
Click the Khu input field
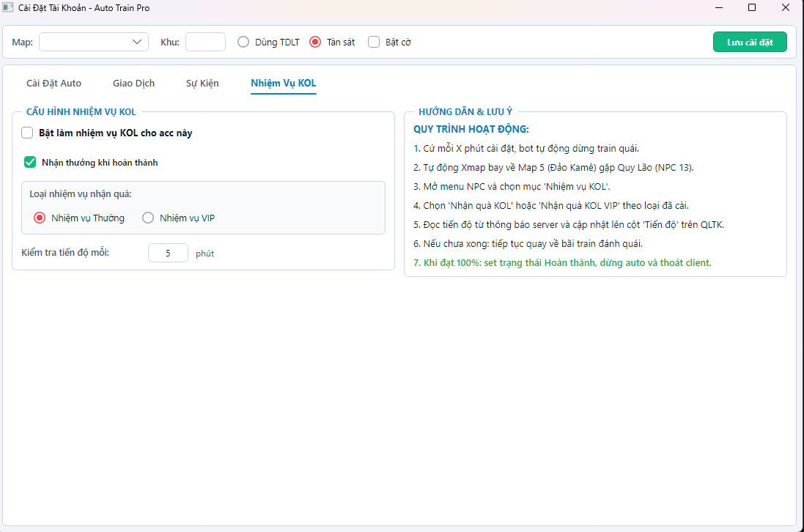(x=206, y=42)
